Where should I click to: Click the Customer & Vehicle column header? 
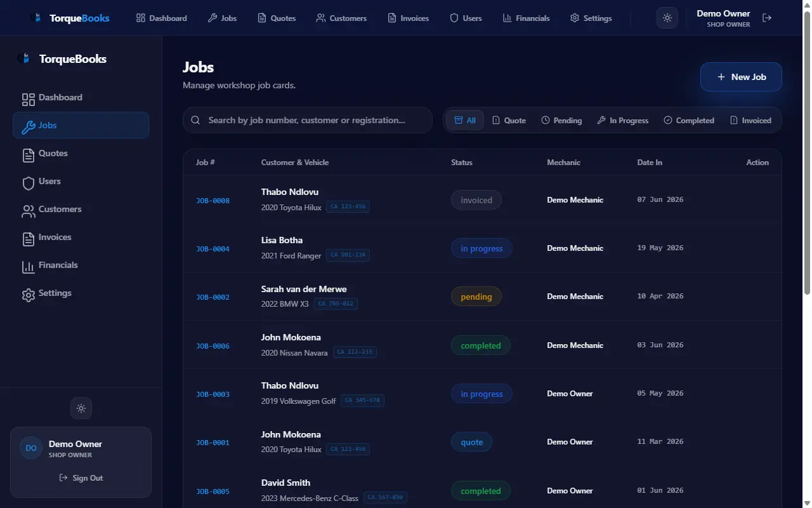coord(295,163)
